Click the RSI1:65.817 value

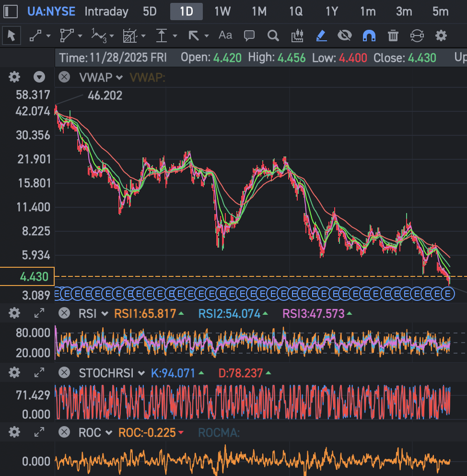(x=145, y=314)
